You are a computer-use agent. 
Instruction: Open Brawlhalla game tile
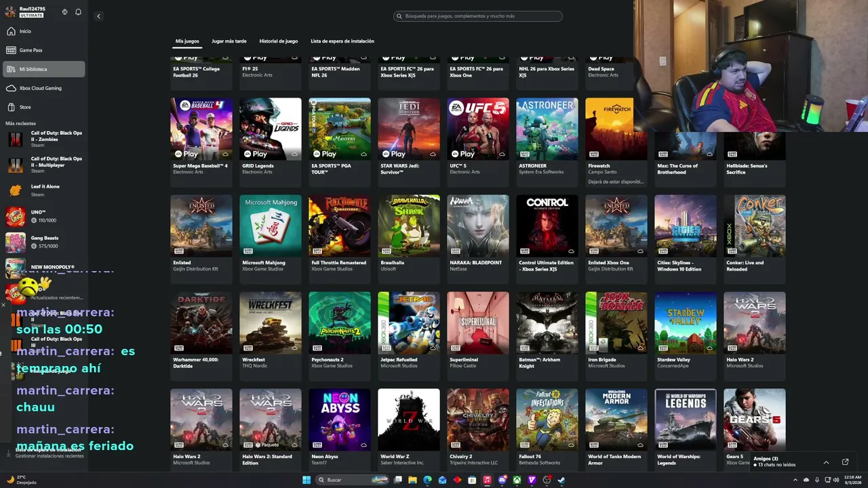pyautogui.click(x=409, y=239)
